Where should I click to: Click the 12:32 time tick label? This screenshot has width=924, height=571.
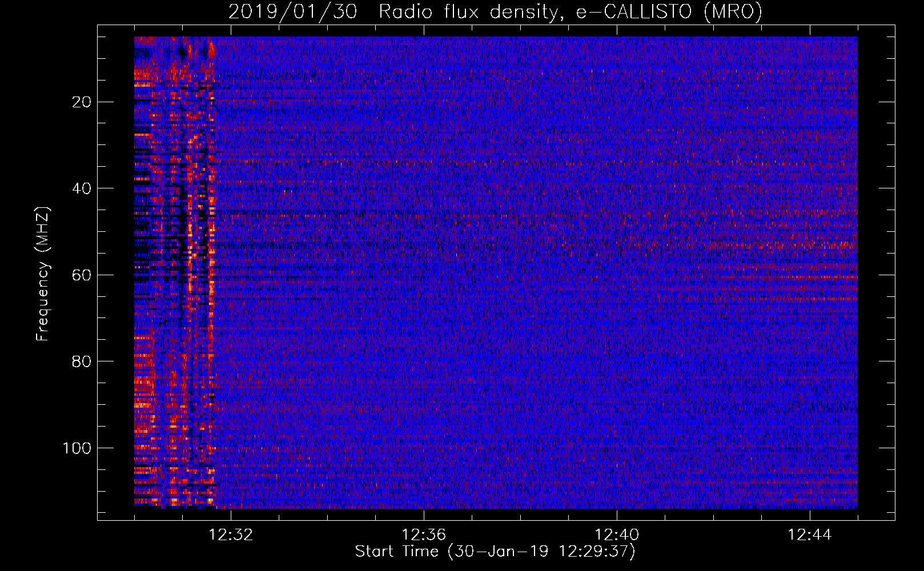(x=231, y=535)
